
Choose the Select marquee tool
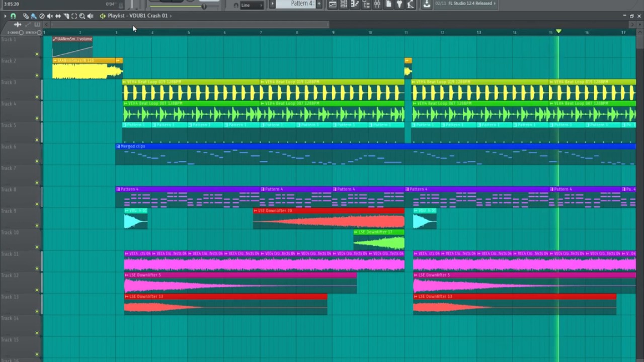[74, 16]
